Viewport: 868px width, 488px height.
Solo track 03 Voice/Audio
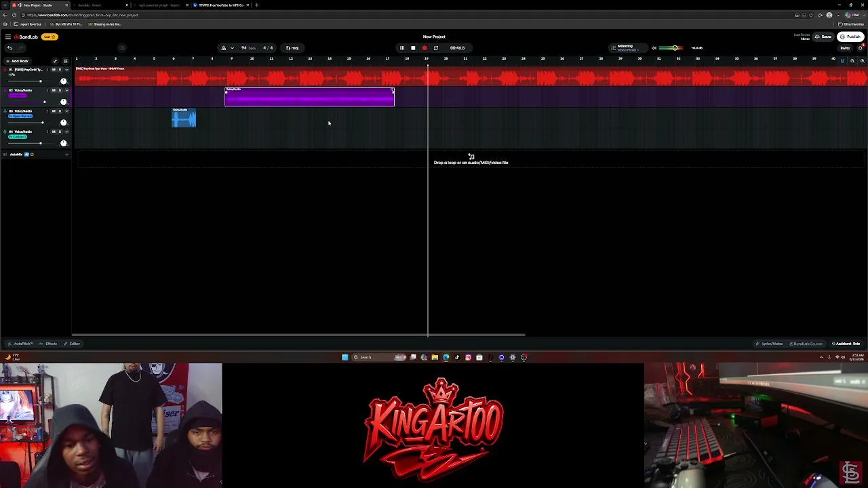pos(60,111)
